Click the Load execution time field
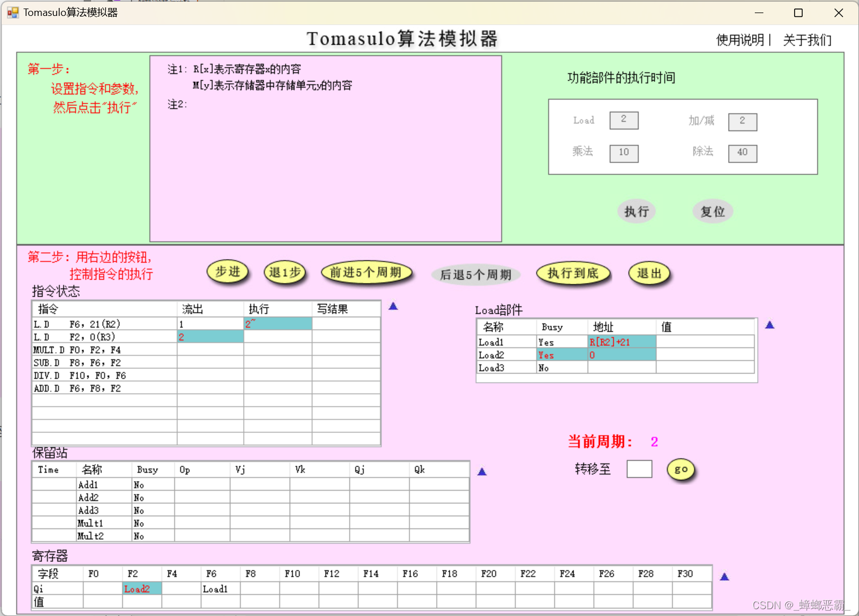Screen dimensions: 859x616 [x=624, y=120]
